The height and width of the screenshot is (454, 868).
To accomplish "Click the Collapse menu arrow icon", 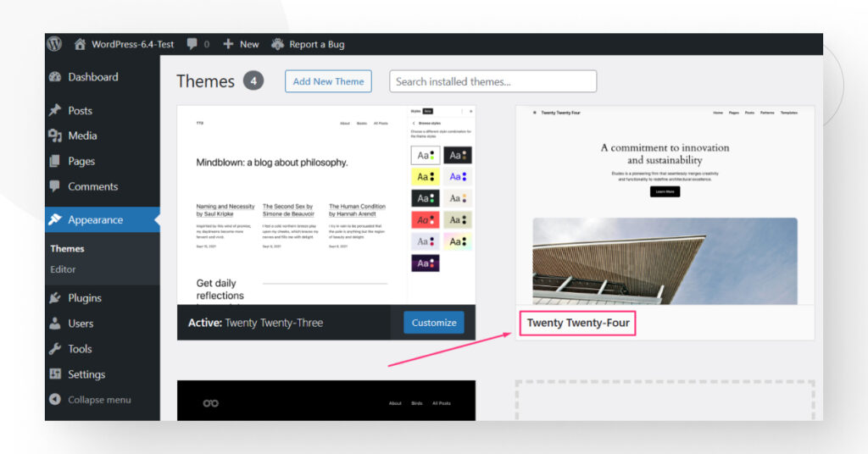I will (55, 399).
